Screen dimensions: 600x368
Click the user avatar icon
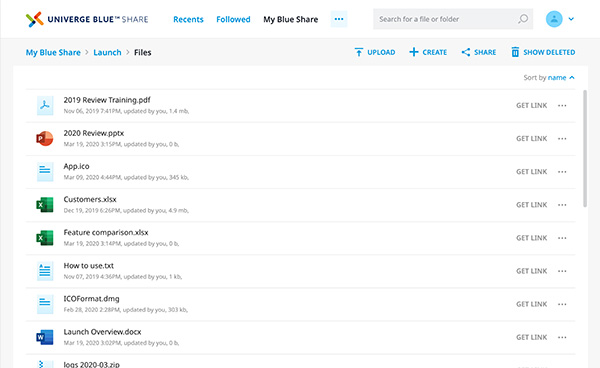554,19
